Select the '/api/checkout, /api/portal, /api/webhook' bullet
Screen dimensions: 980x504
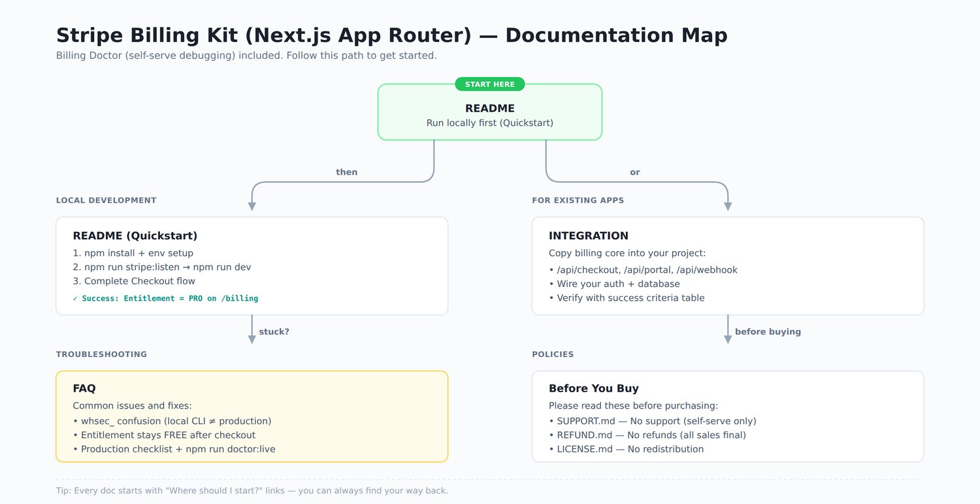pyautogui.click(x=643, y=270)
